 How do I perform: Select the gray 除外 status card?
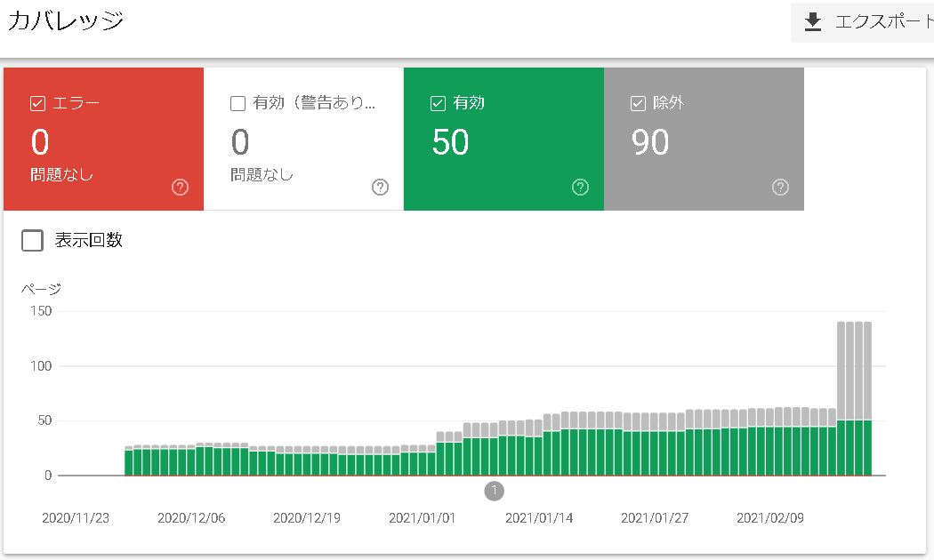tap(704, 138)
